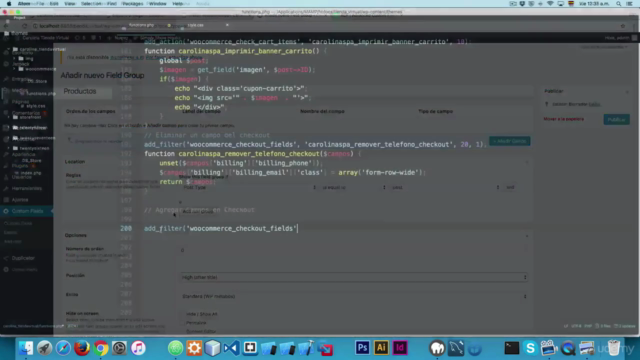Launch Launchpad rocket icon in dock
This screenshot has height=360, width=640.
[44, 348]
